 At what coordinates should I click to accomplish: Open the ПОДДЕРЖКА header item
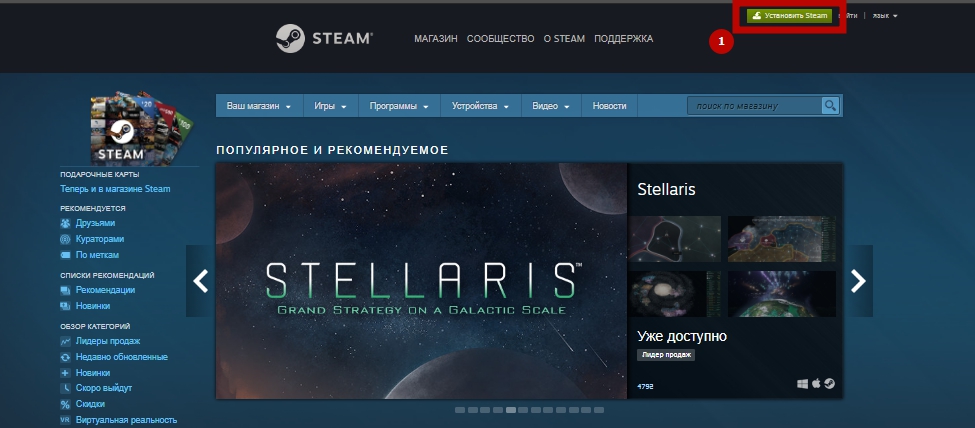[x=624, y=39]
